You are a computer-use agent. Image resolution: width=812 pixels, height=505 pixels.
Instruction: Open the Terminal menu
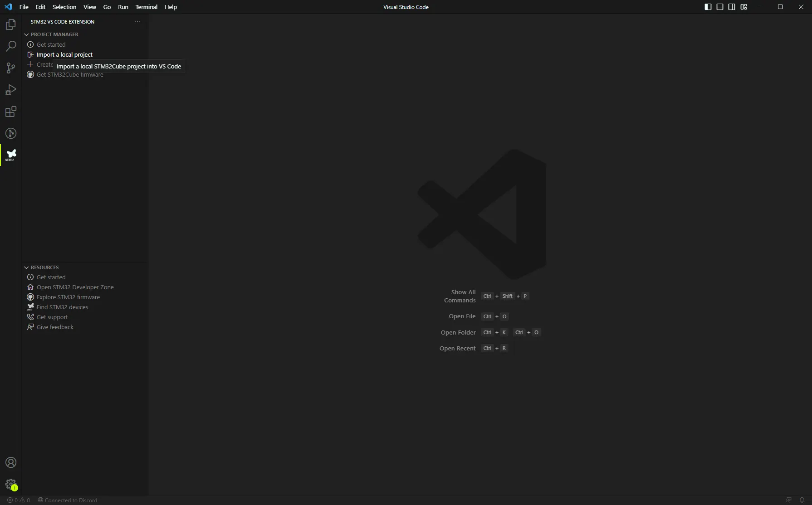pos(147,7)
